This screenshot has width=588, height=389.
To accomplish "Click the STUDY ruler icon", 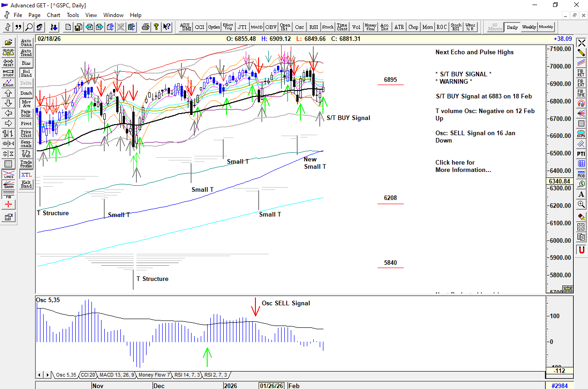I will point(8,73).
